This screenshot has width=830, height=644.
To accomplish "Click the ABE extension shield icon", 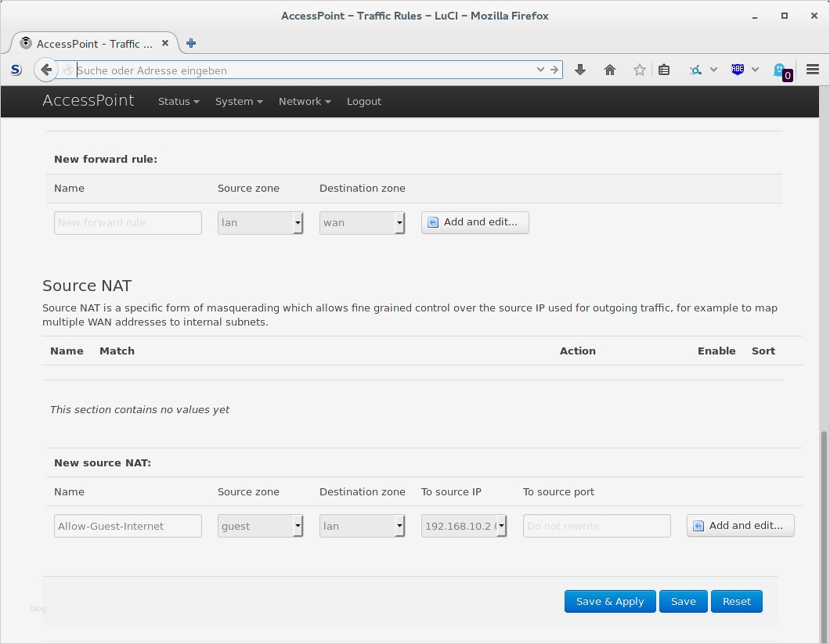I will [x=738, y=70].
